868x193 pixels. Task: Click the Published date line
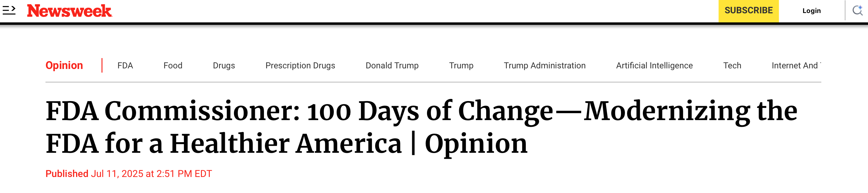point(129,174)
